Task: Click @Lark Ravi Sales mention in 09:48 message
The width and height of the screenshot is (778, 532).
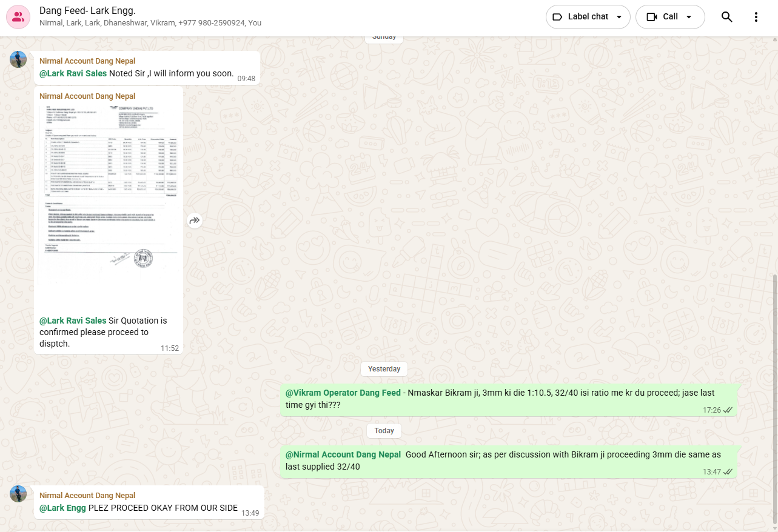Action: 73,73
